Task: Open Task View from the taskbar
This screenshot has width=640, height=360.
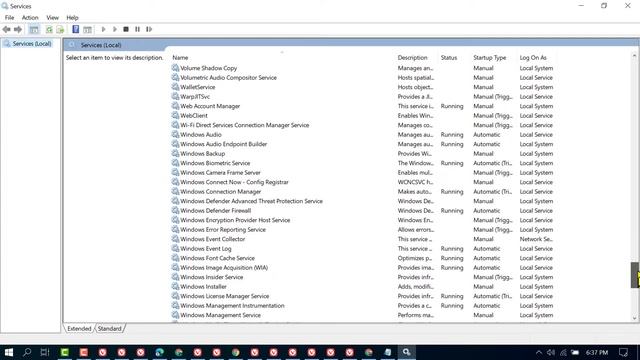Action: (45, 352)
